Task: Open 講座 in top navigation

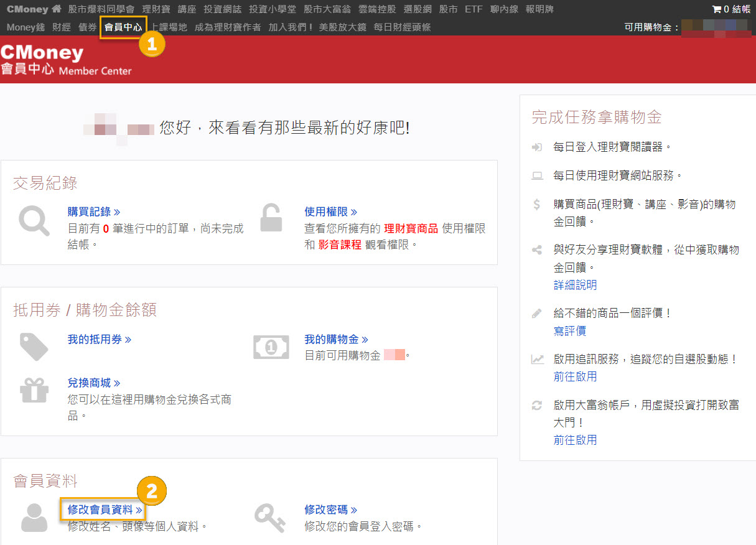Action: coord(187,9)
